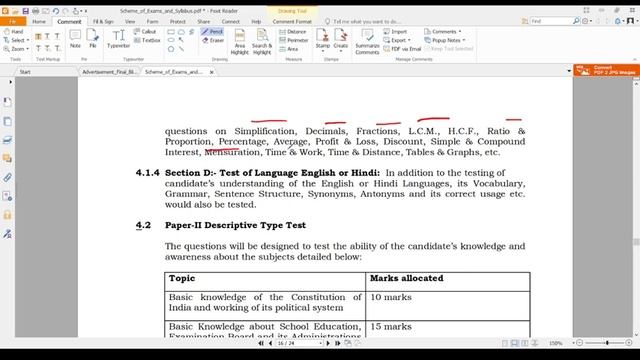The image size is (640, 360).
Task: Click Search & Highlight tool
Action: 262,42
